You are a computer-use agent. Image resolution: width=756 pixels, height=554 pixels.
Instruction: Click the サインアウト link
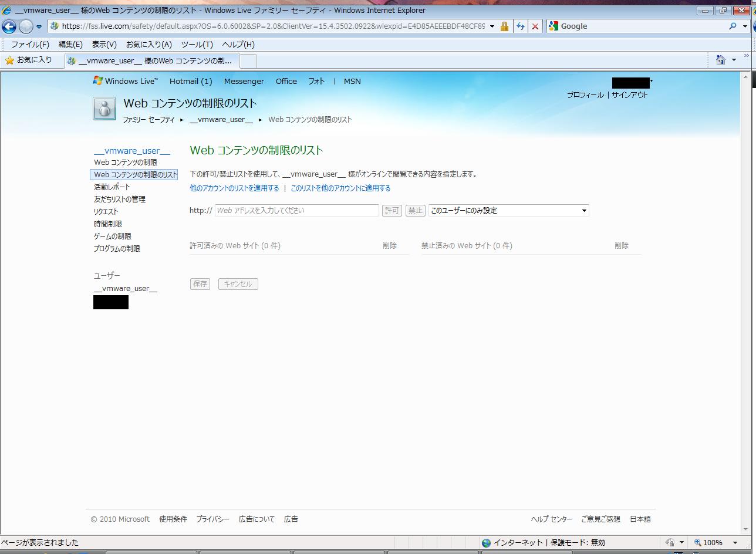point(630,94)
